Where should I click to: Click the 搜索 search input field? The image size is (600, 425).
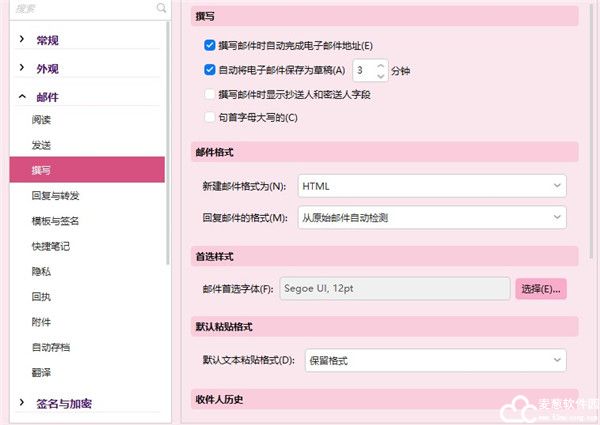(x=80, y=9)
